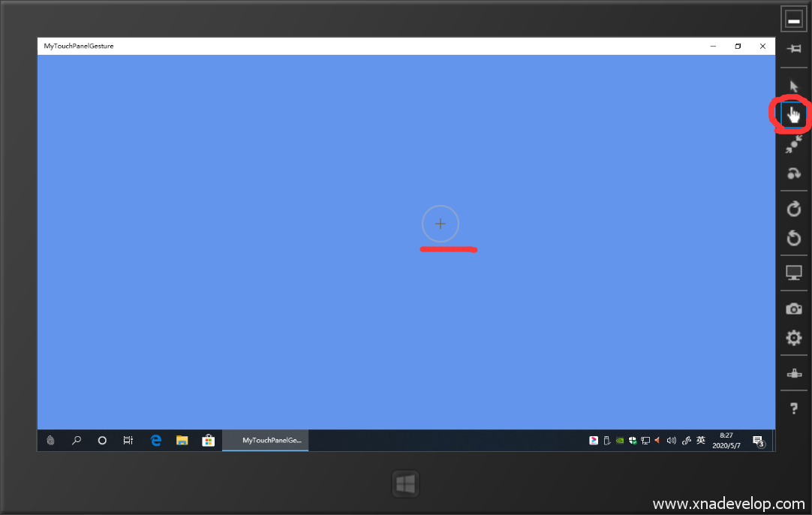Open the network properties simulator icon
This screenshot has height=515, width=812.
pos(794,373)
